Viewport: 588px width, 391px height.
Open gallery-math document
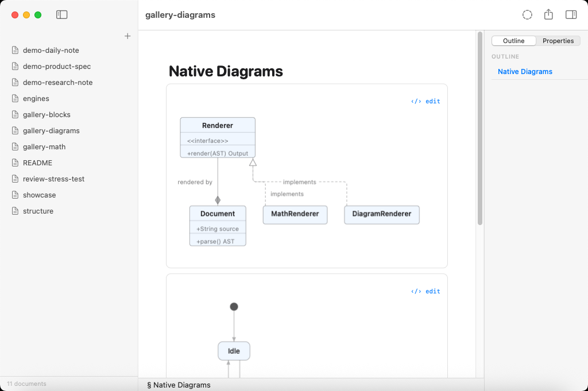tap(44, 147)
